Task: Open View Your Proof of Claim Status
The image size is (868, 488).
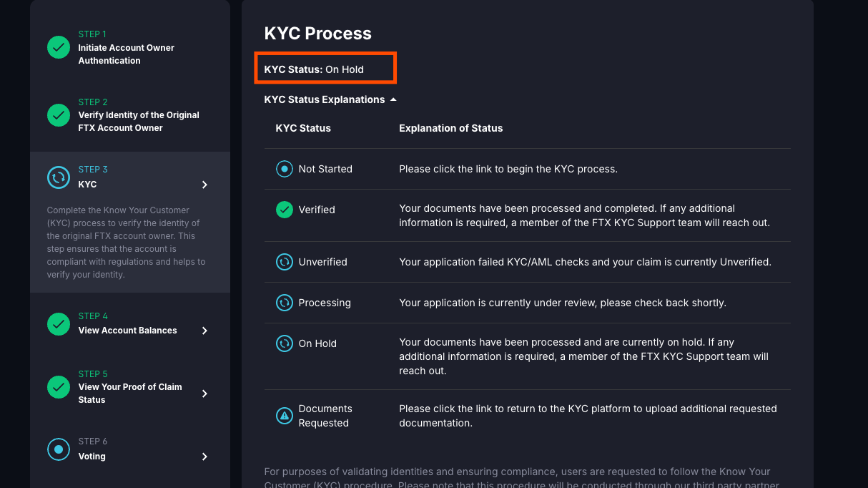Action: point(130,394)
